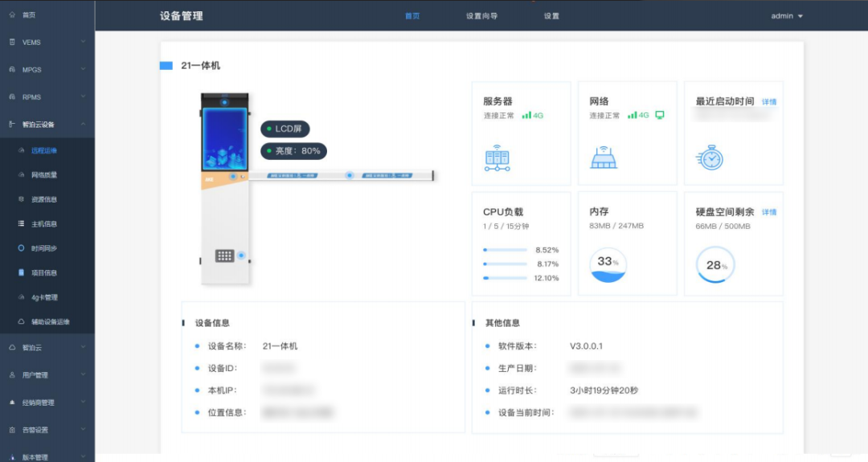Viewport: 868px width, 462px height.
Task: Switch to the 设置 tab in the top bar
Action: coord(551,16)
